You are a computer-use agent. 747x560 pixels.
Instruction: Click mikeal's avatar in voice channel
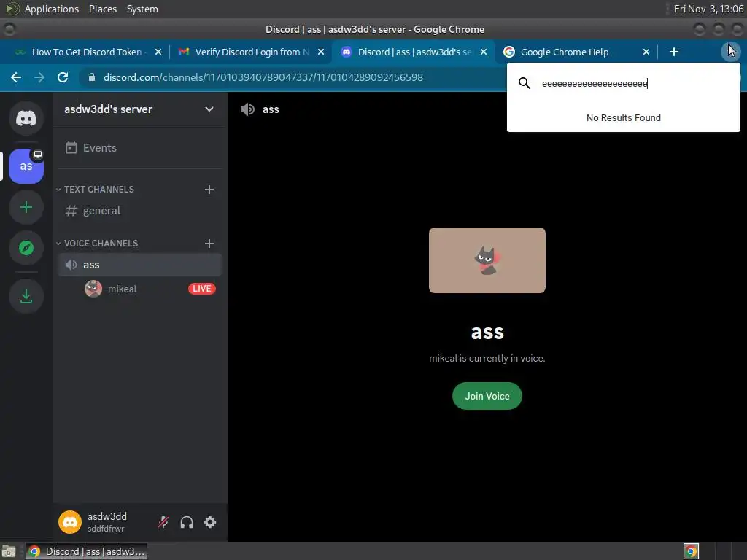93,289
